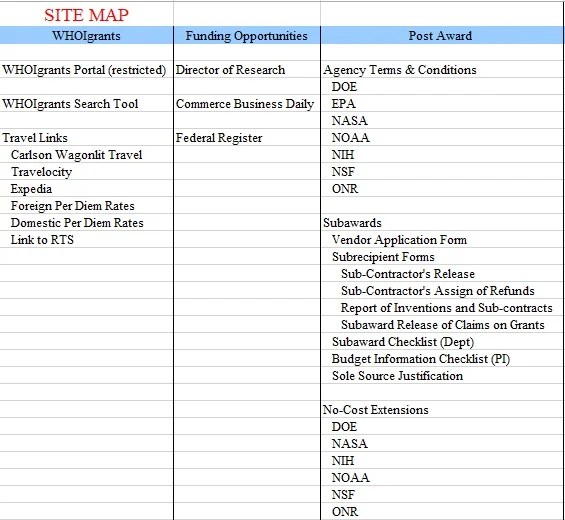565x520 pixels.
Task: Click Sole Source Justification
Action: tap(397, 376)
